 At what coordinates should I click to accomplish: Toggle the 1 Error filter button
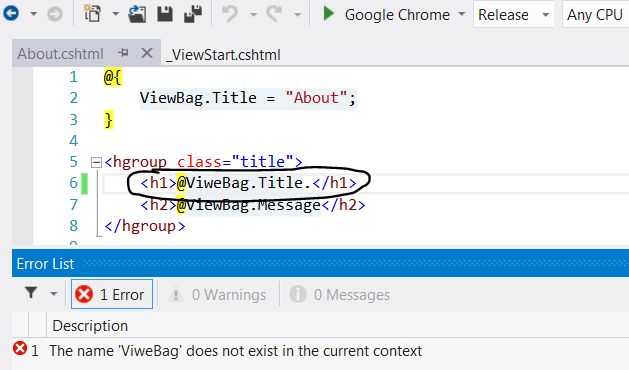tap(112, 294)
